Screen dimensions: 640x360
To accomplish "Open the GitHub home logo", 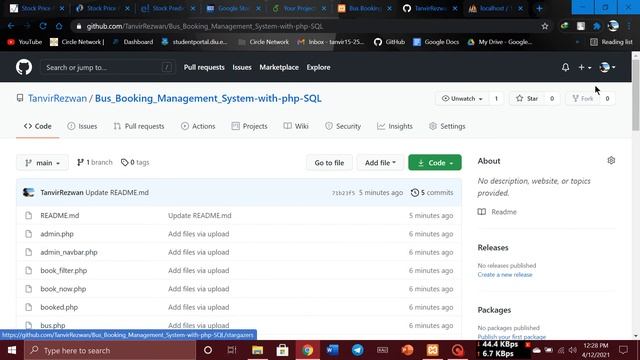I will 24,67.
